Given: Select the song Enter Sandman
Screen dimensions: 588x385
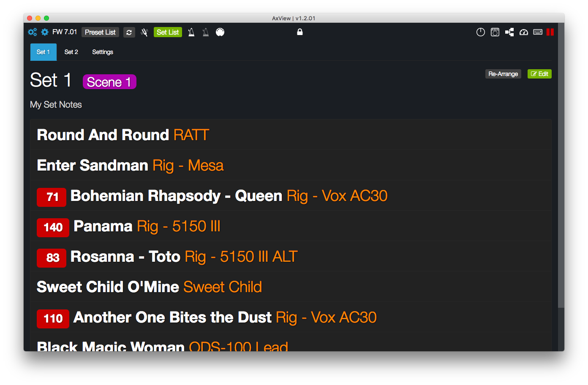Looking at the screenshot, I should (93, 165).
